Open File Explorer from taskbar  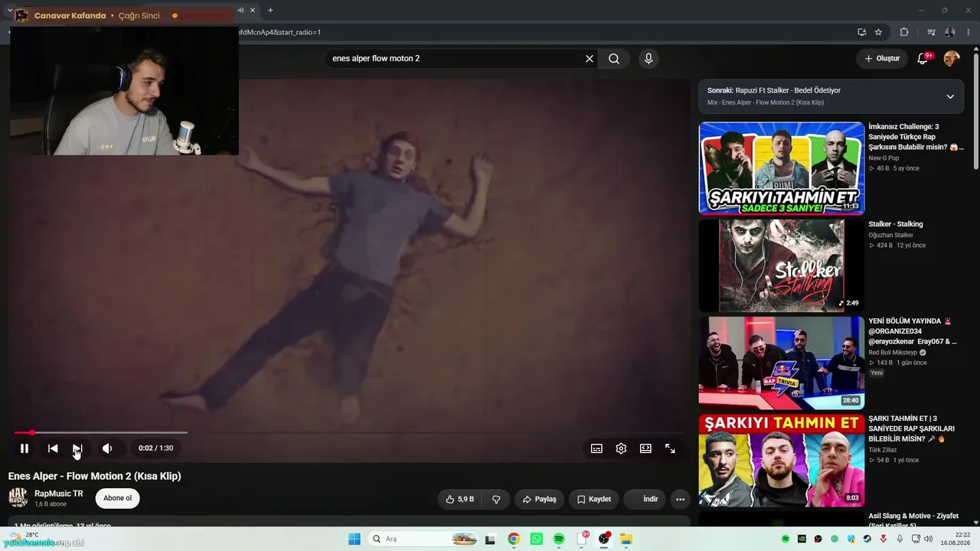point(626,539)
